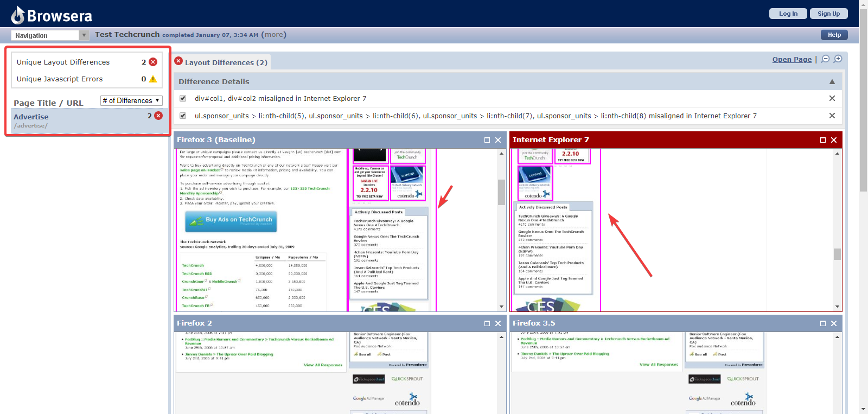Viewport: 868px width, 414px height.
Task: Click the Sign Up button
Action: [x=828, y=14]
